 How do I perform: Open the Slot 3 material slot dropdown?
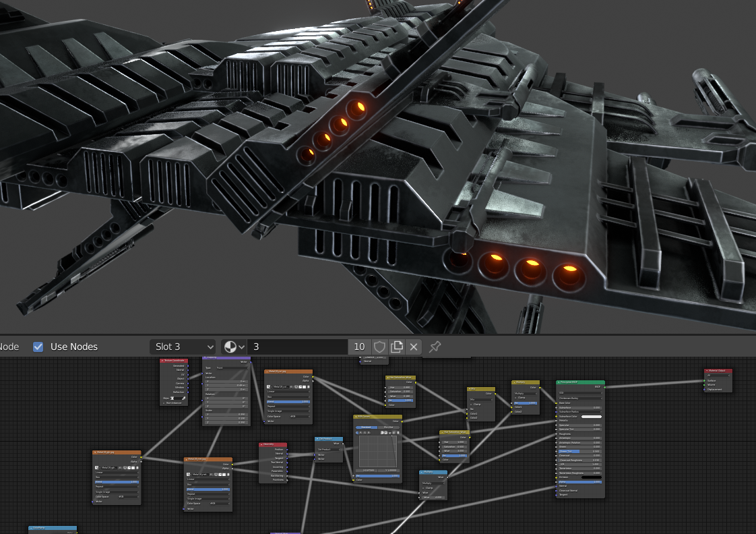[183, 347]
